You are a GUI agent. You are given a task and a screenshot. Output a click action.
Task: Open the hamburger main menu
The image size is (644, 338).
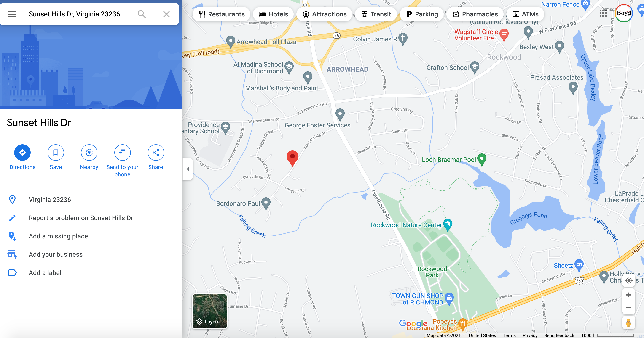tap(12, 14)
